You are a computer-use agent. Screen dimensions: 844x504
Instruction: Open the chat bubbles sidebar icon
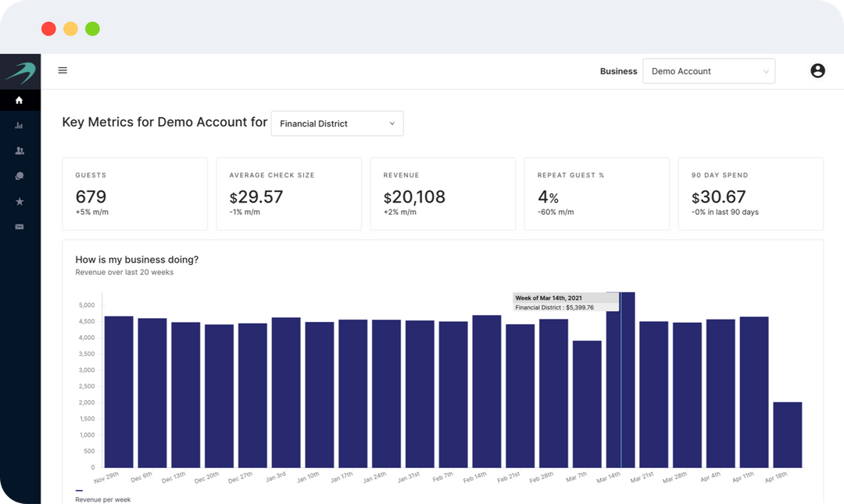tap(20, 177)
